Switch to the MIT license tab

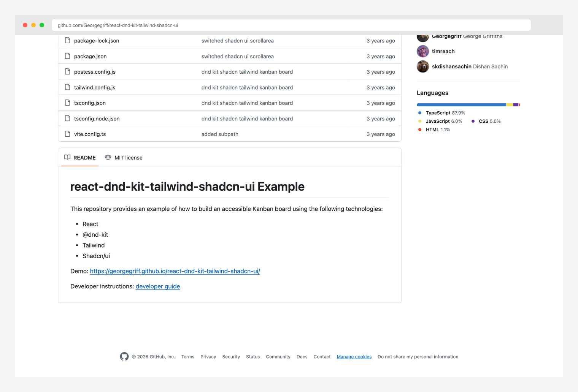coord(124,158)
